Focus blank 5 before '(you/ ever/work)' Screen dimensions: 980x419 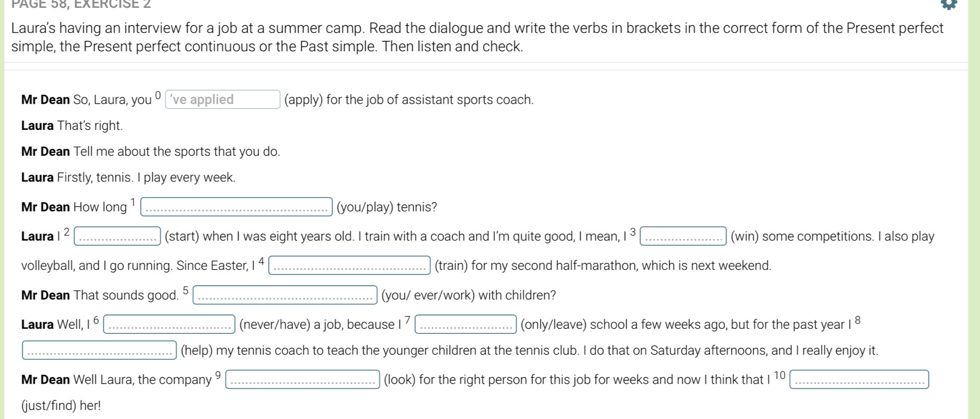pyautogui.click(x=285, y=295)
